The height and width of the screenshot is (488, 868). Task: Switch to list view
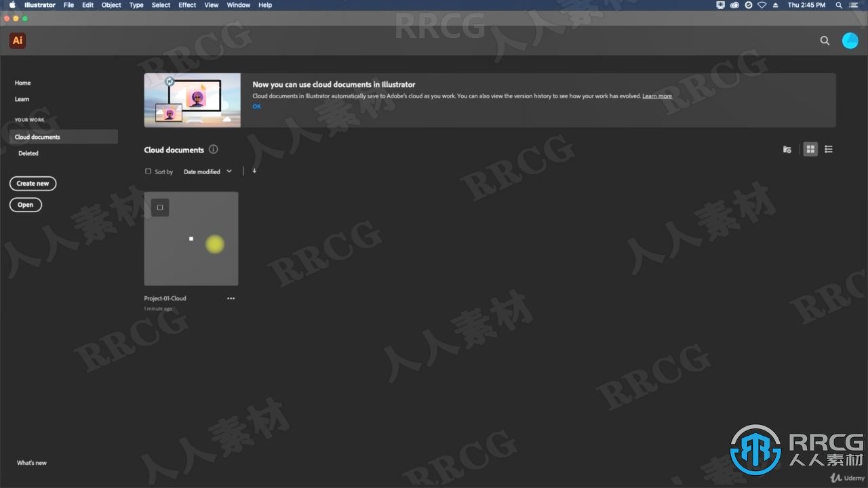click(x=829, y=149)
